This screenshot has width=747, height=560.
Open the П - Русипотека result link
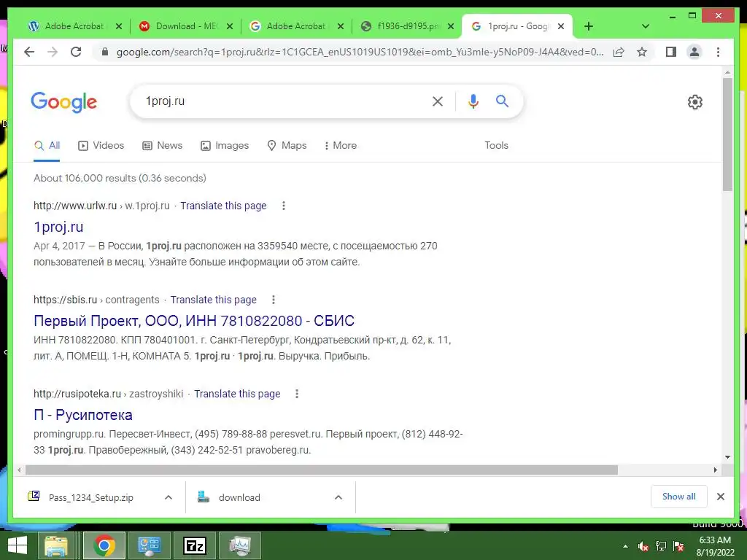pyautogui.click(x=83, y=415)
